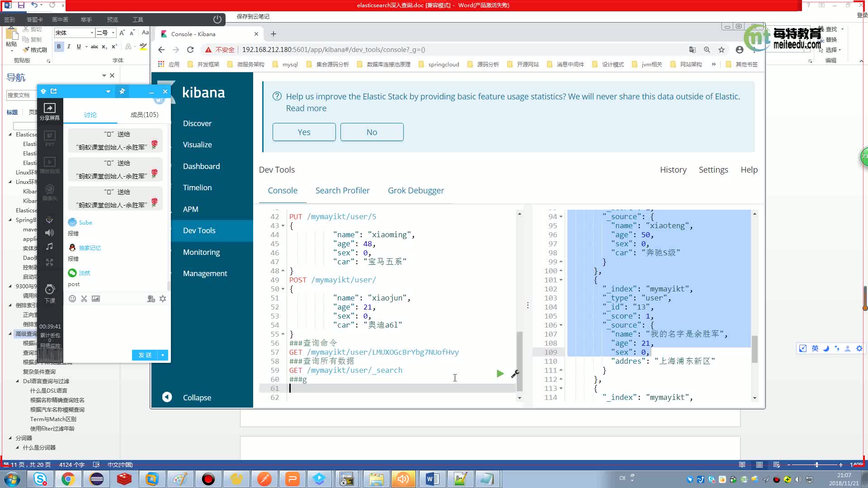Open the browser zoom magnifier icon
The width and height of the screenshot is (868, 488).
tap(707, 50)
